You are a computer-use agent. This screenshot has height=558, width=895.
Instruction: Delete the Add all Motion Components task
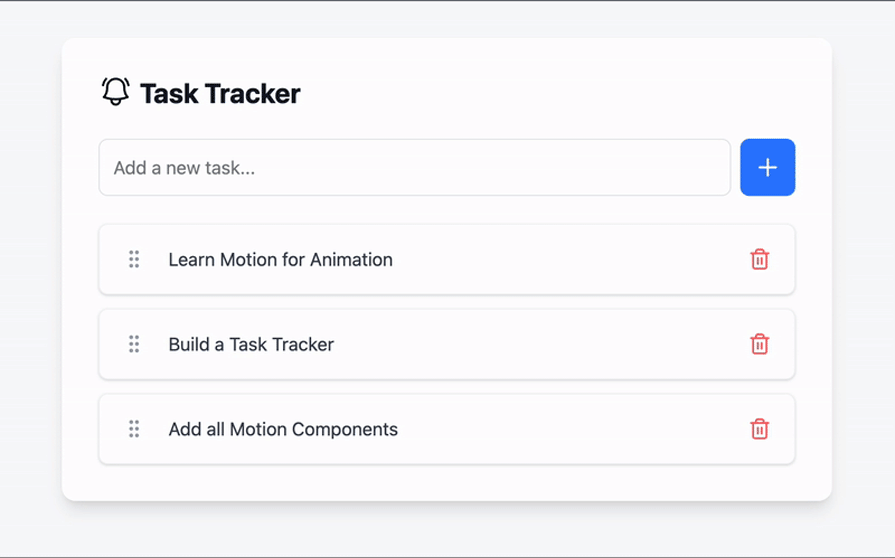pos(759,428)
